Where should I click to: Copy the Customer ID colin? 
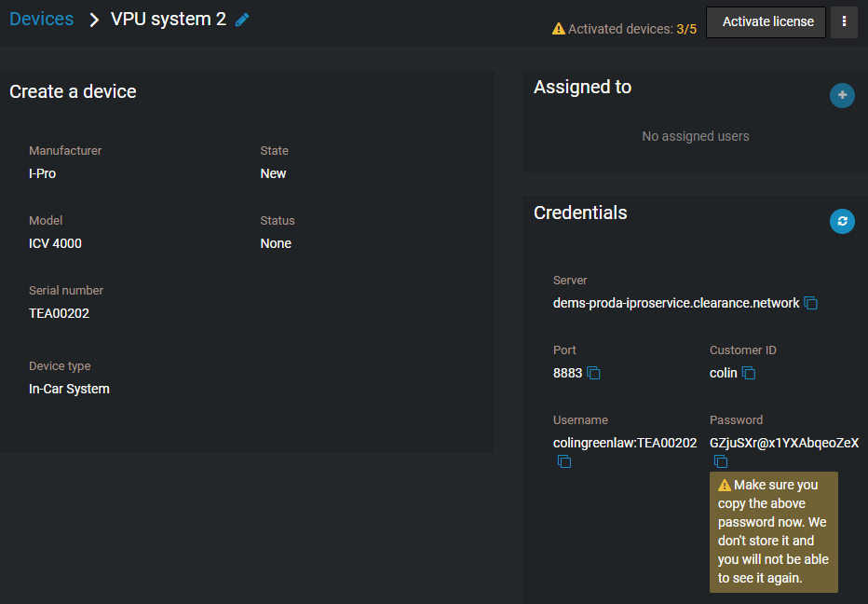749,373
